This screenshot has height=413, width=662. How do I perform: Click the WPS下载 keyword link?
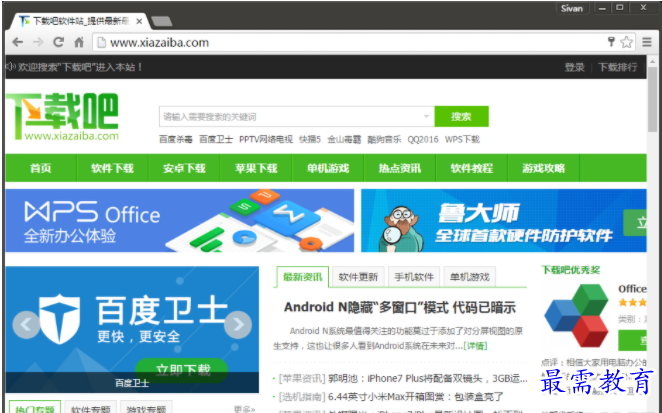[462, 139]
